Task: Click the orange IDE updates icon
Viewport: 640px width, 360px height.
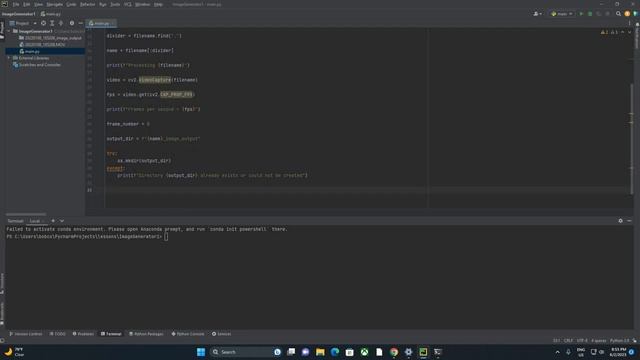Action: (x=627, y=14)
